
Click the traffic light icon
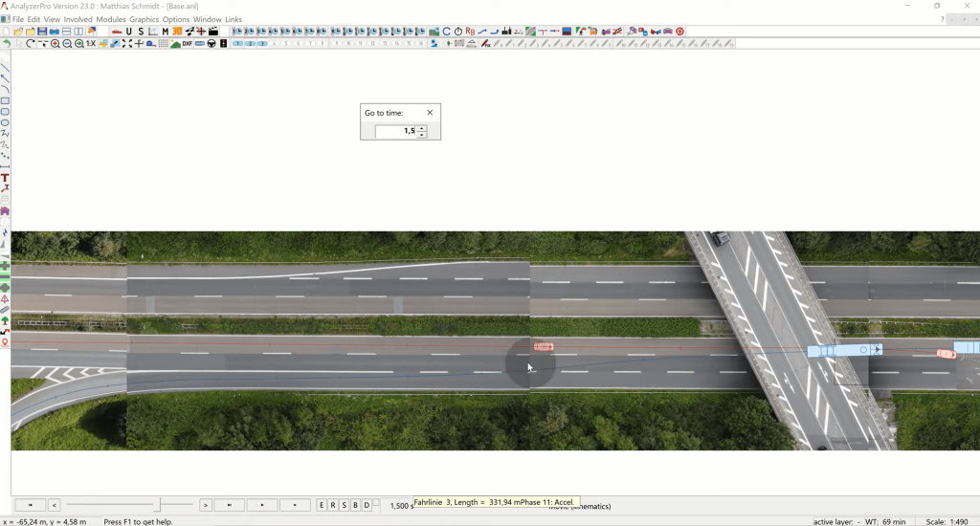[223, 44]
